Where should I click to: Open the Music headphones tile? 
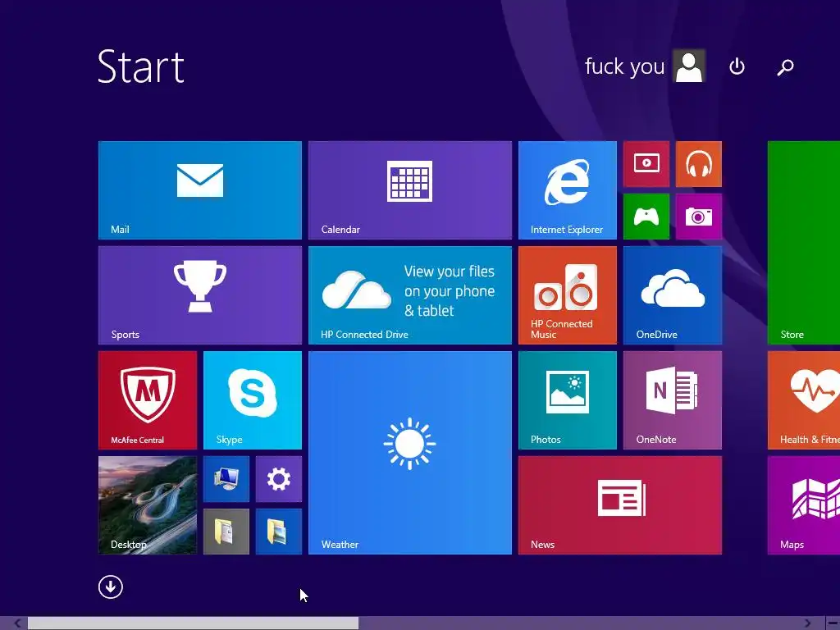[x=699, y=164]
